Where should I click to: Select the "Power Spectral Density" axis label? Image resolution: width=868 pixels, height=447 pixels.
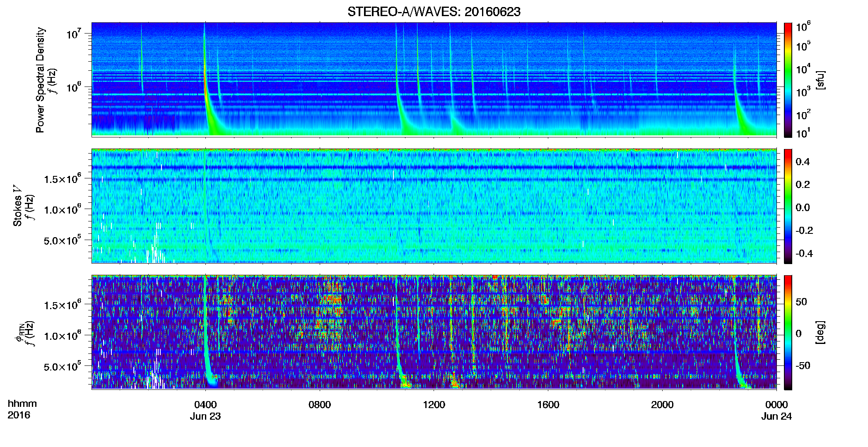pyautogui.click(x=40, y=80)
